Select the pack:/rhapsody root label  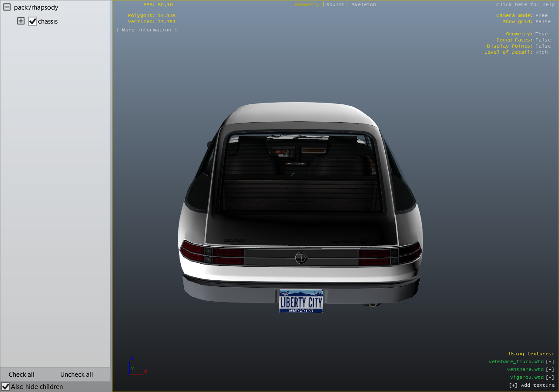(x=36, y=7)
